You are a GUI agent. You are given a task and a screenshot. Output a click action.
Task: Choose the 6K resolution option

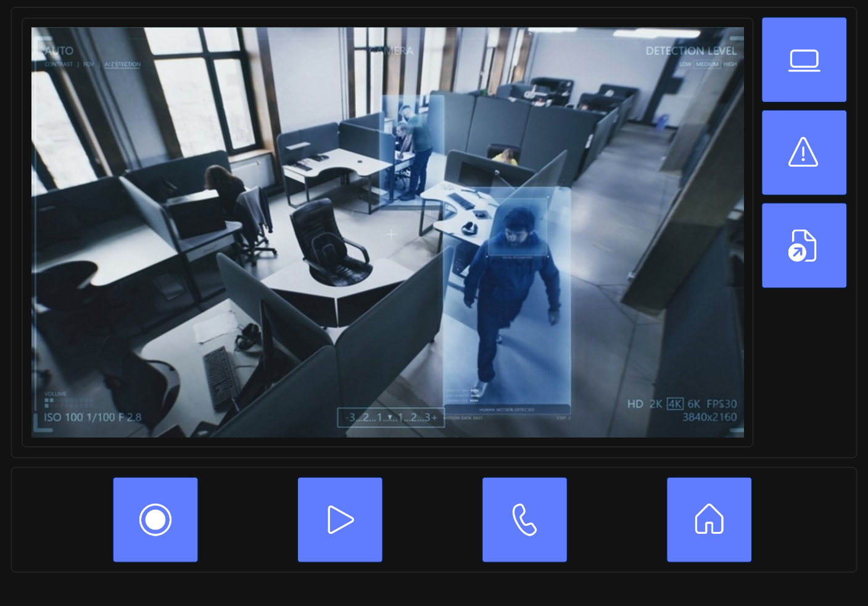click(694, 404)
